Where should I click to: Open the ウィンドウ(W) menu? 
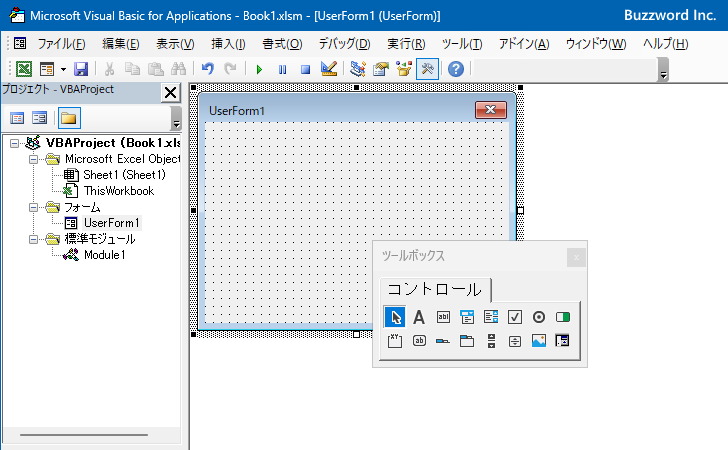click(596, 44)
